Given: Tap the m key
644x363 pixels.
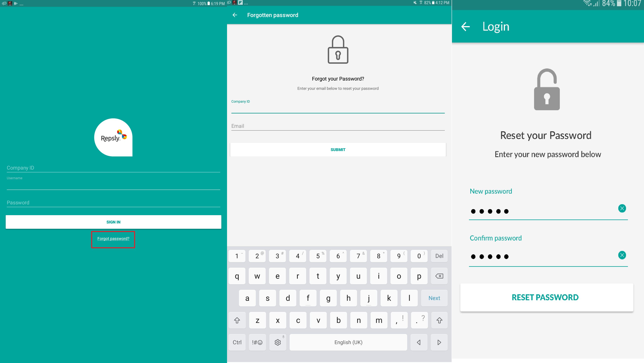Looking at the screenshot, I should click(x=379, y=320).
